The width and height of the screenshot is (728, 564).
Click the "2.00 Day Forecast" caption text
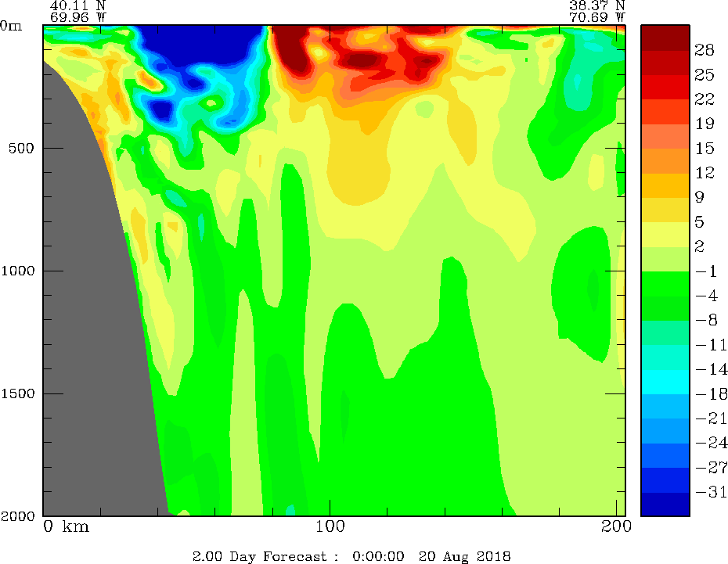click(x=260, y=556)
